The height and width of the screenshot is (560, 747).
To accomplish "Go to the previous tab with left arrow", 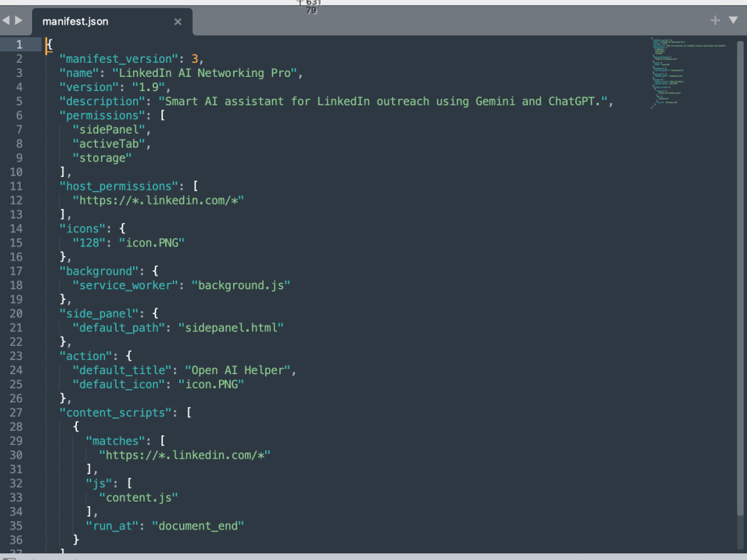I will coord(6,20).
